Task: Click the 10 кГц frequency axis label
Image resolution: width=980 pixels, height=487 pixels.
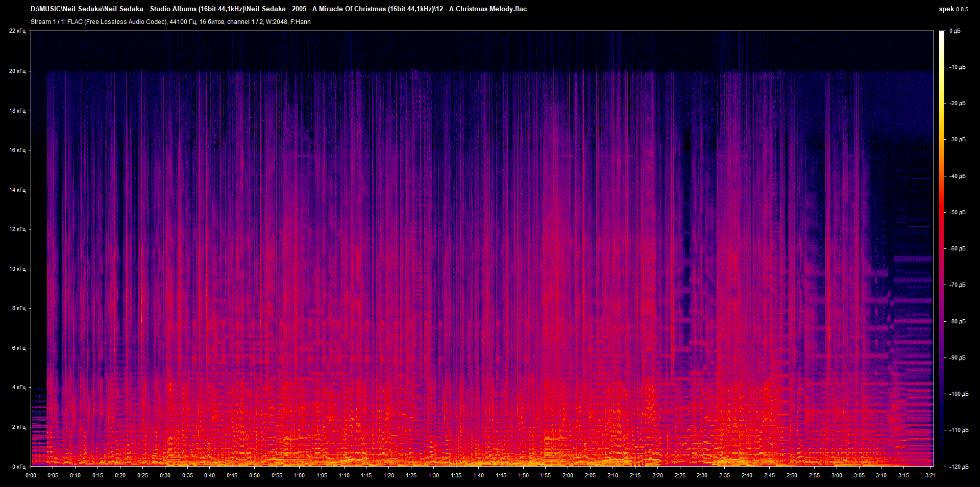Action: [x=17, y=269]
